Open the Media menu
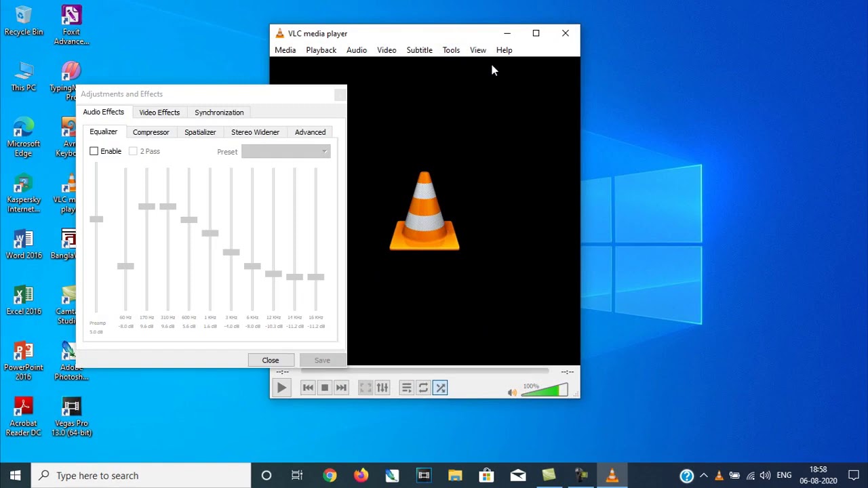This screenshot has width=868, height=488. click(x=285, y=50)
